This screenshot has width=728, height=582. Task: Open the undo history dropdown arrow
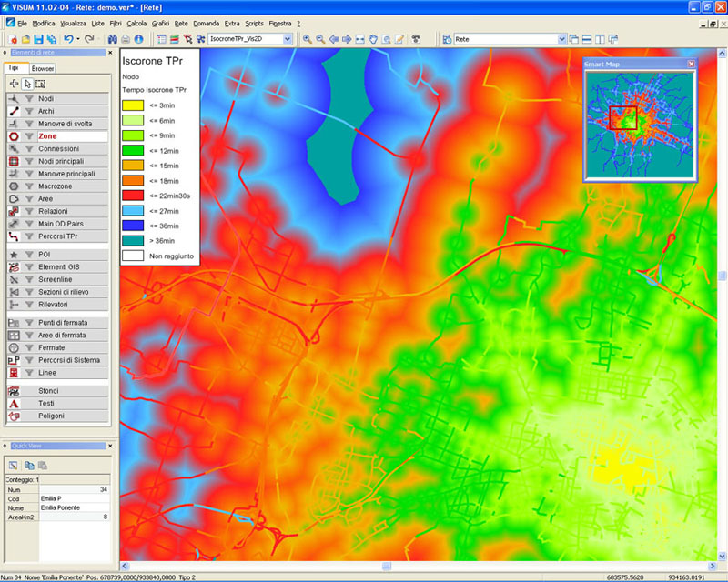[79, 39]
